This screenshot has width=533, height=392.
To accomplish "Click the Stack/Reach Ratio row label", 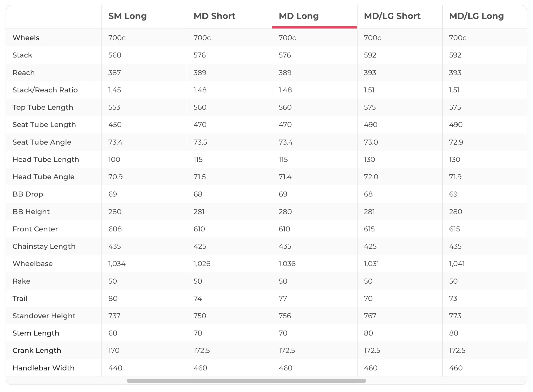I will (45, 90).
